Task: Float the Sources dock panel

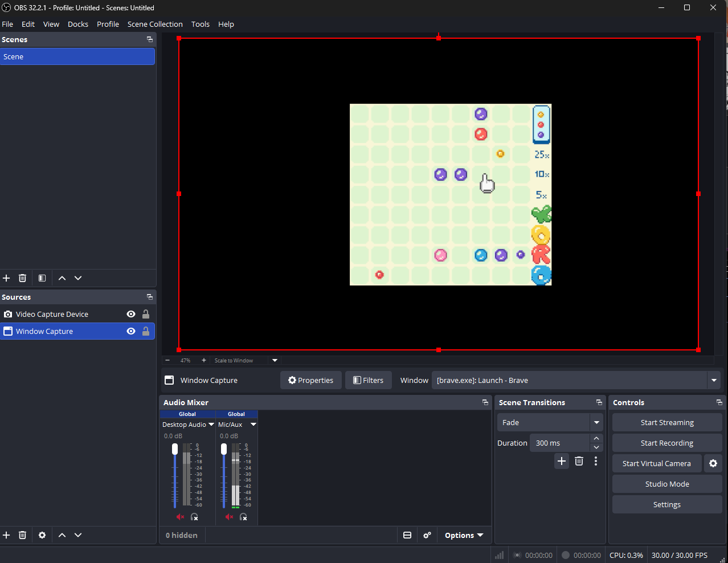Action: point(150,297)
